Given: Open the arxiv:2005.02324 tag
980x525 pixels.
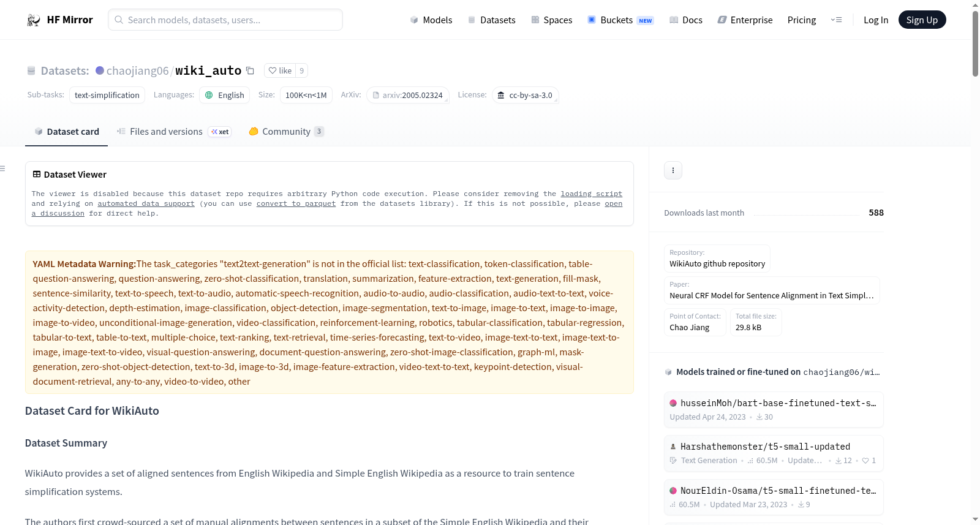Looking at the screenshot, I should [x=408, y=95].
